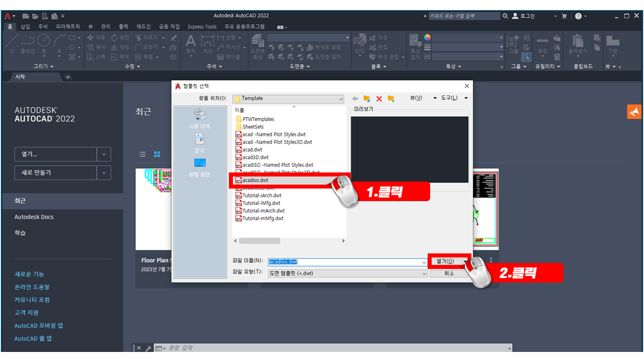Expand the 새로 만들기 dropdown arrow
Screen dimensions: 644x362
[x=104, y=172]
